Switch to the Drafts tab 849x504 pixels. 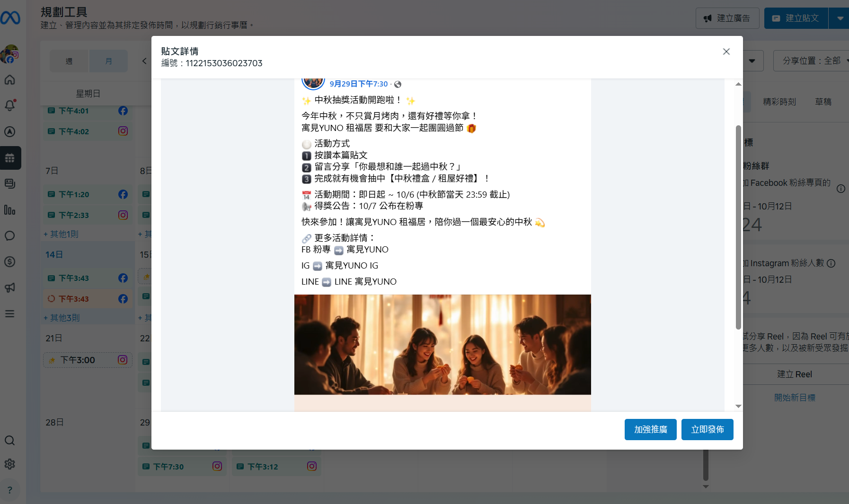pyautogui.click(x=823, y=102)
